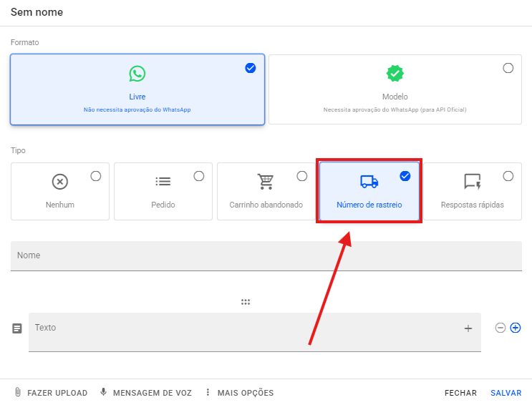This screenshot has height=405, width=532.
Task: Open the Mais Opções menu
Action: pos(239,393)
